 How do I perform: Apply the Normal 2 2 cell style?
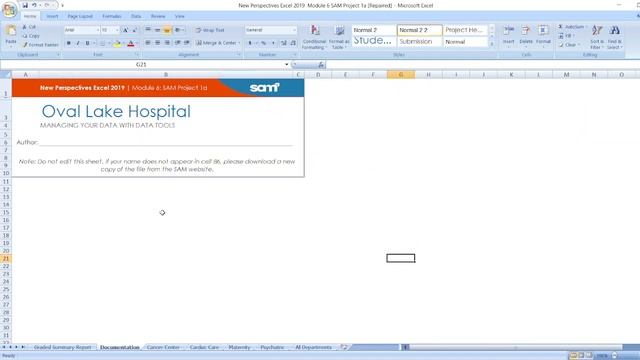point(420,30)
